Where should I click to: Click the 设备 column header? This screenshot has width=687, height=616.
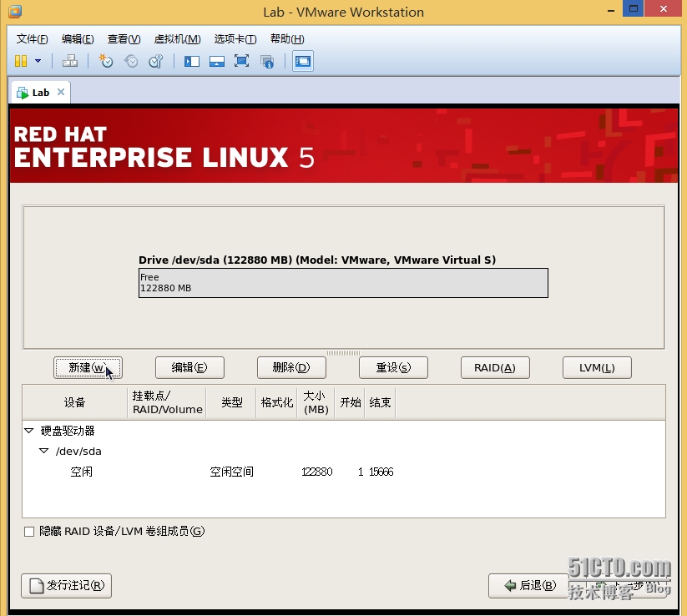coord(75,402)
